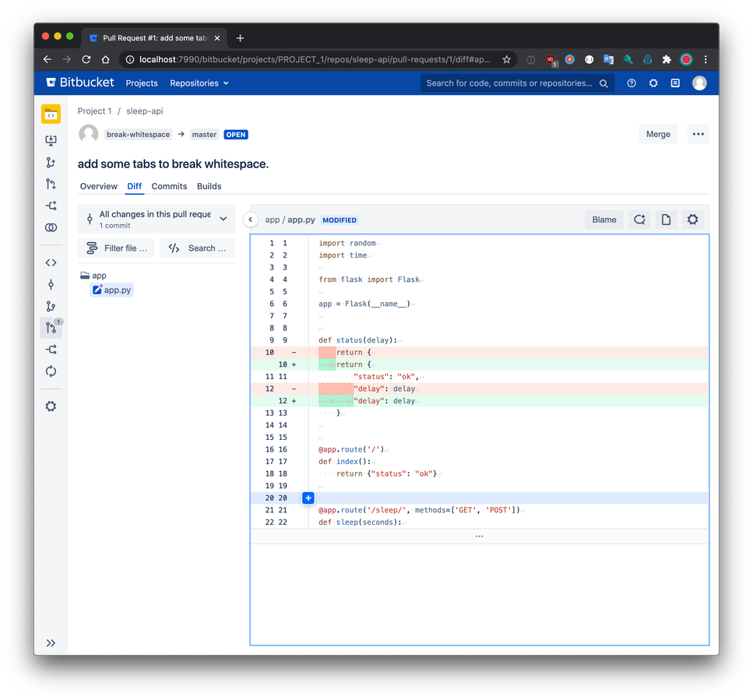Click the diff refresh comments icon
The image size is (753, 700).
click(x=639, y=220)
